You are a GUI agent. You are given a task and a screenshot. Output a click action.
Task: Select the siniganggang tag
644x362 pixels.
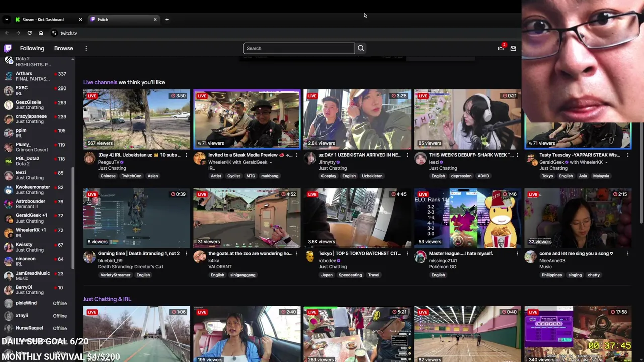tap(243, 275)
